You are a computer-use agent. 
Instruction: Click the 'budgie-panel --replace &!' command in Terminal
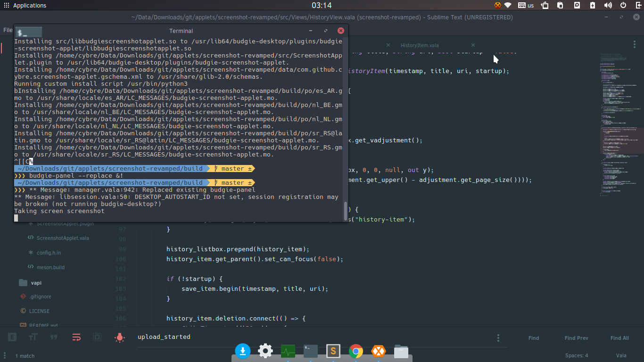76,175
